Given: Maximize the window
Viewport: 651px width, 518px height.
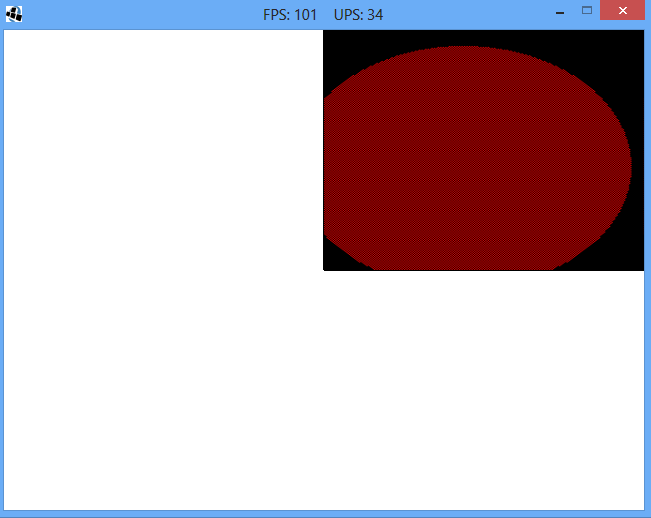Looking at the screenshot, I should tap(587, 10).
